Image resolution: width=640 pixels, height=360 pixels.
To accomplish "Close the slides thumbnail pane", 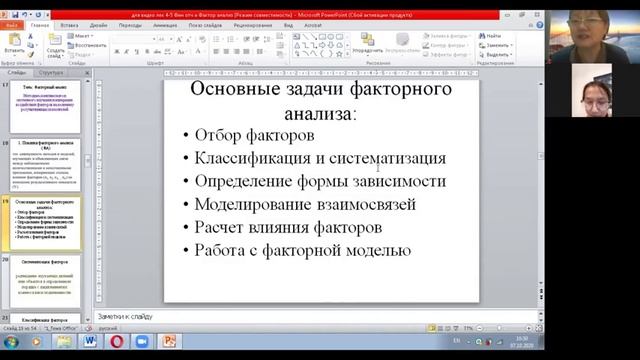I will [87, 73].
